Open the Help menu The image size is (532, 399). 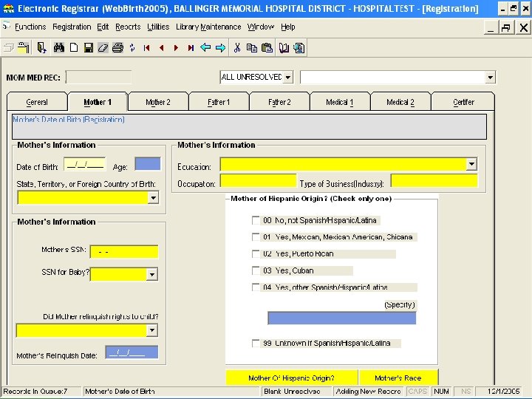pos(287,27)
